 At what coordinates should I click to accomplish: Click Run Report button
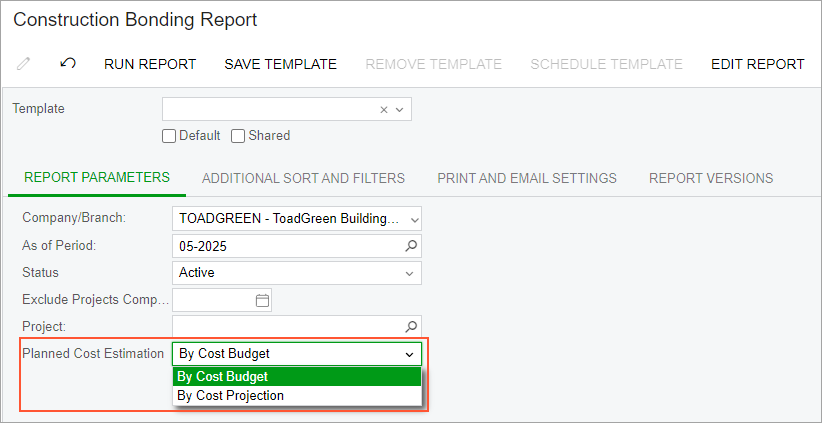(x=150, y=64)
